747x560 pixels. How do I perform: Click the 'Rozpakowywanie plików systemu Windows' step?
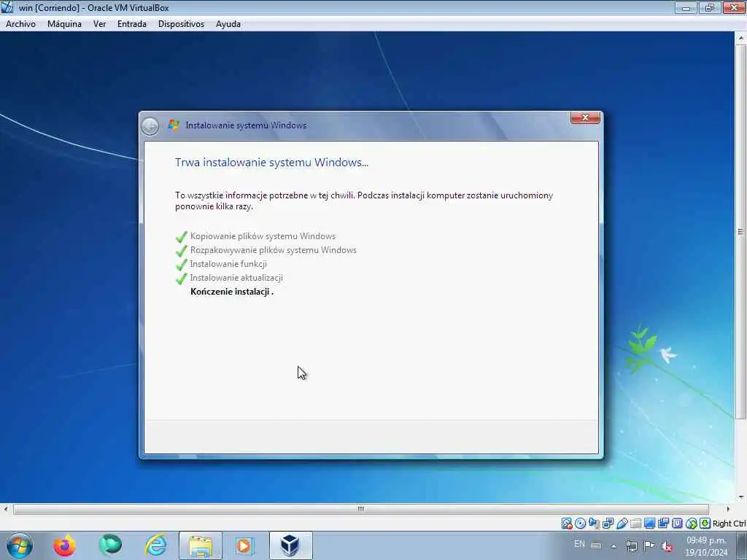274,250
